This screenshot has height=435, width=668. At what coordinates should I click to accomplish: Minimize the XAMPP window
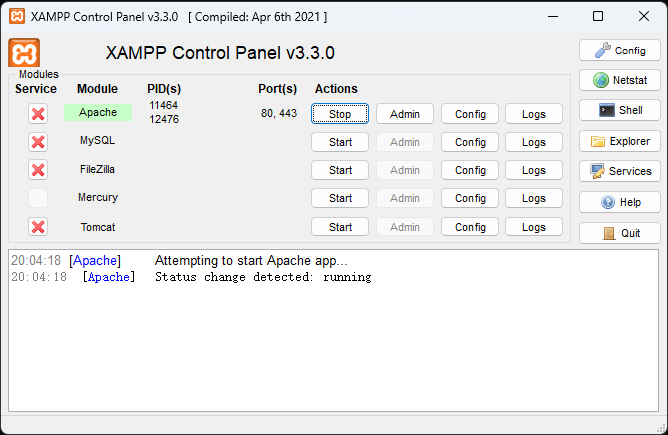tap(553, 16)
